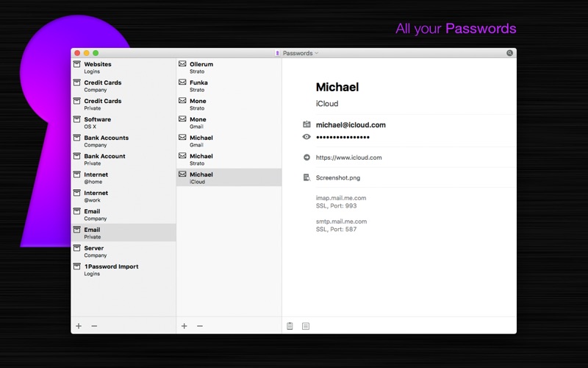Select the Ollerum Strato email entry

coord(229,67)
